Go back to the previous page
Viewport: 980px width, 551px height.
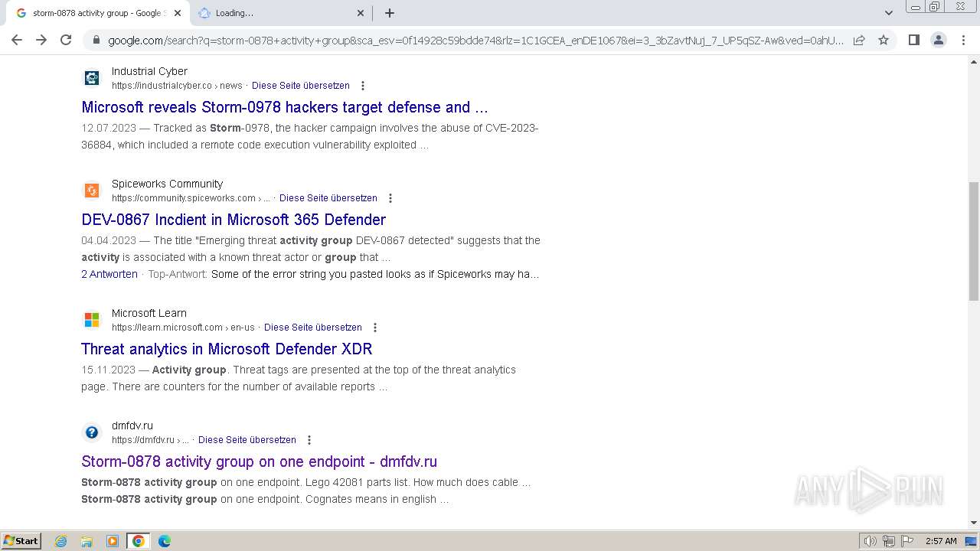[17, 40]
